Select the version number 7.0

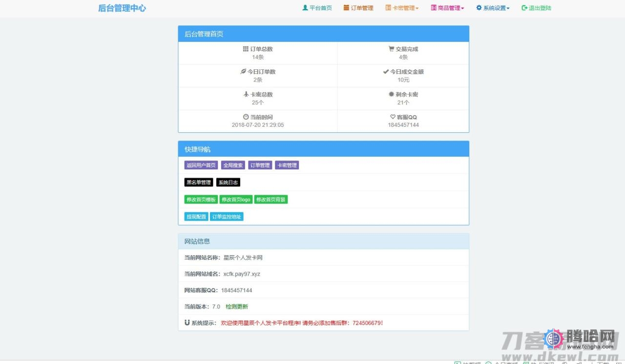point(216,306)
